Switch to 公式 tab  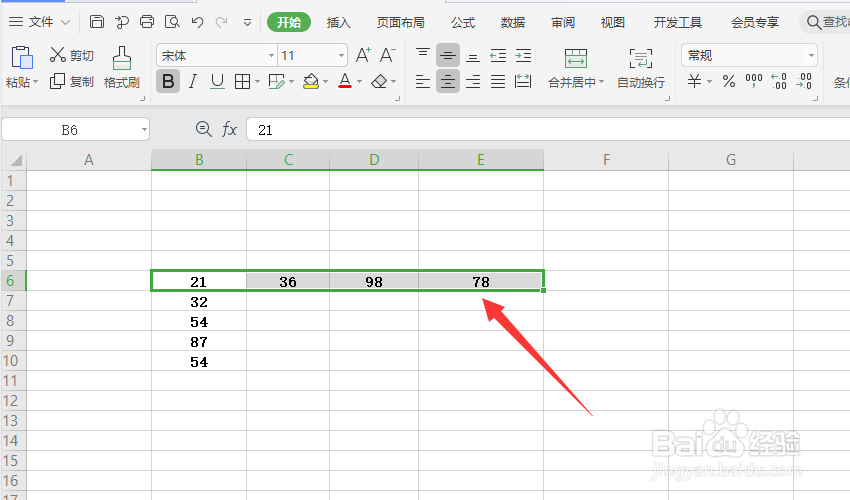click(463, 22)
